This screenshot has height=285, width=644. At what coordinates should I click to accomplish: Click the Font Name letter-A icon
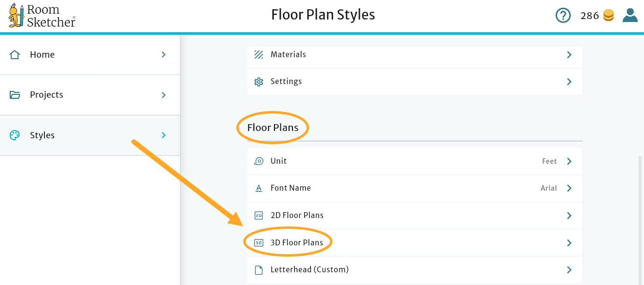tap(258, 188)
